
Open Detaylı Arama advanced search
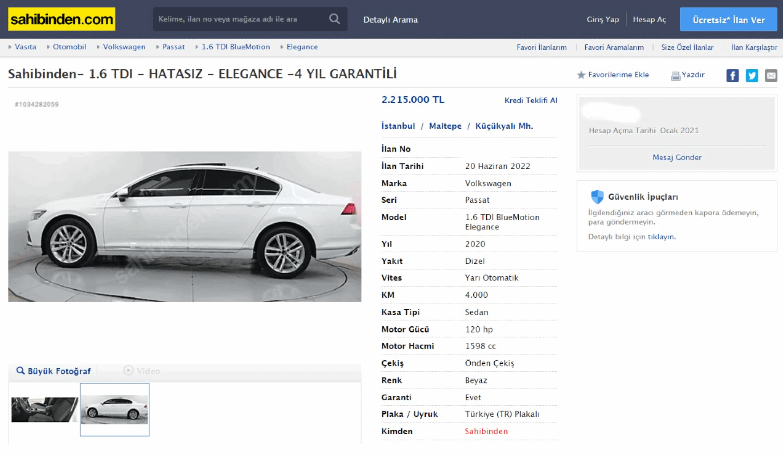tap(391, 20)
